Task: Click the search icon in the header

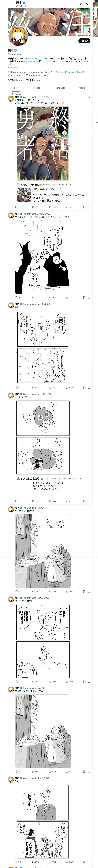Action: [88, 4]
